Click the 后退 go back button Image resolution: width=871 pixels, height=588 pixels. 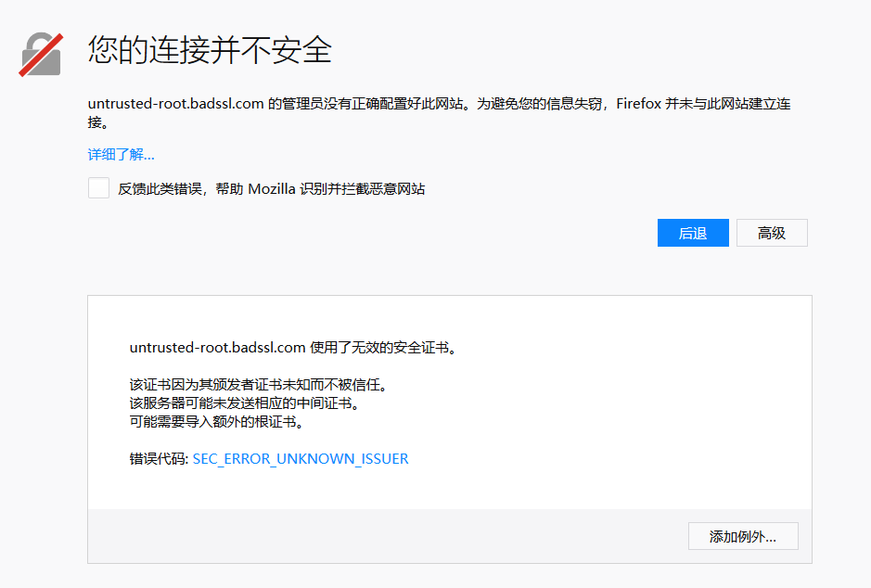tap(693, 232)
